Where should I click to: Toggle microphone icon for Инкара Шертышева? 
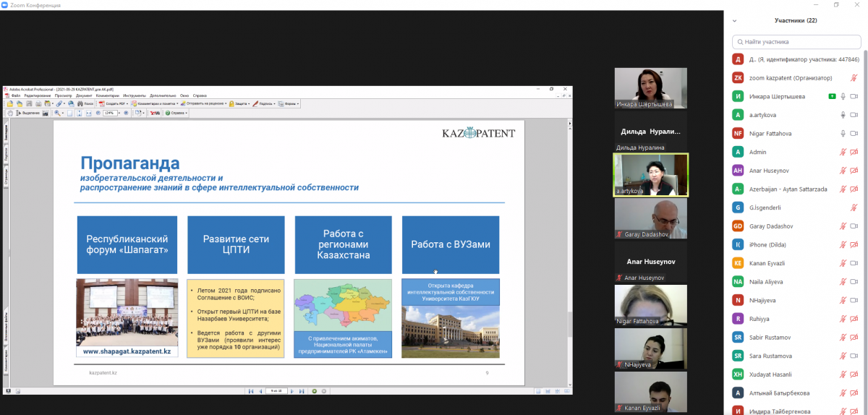pyautogui.click(x=843, y=96)
